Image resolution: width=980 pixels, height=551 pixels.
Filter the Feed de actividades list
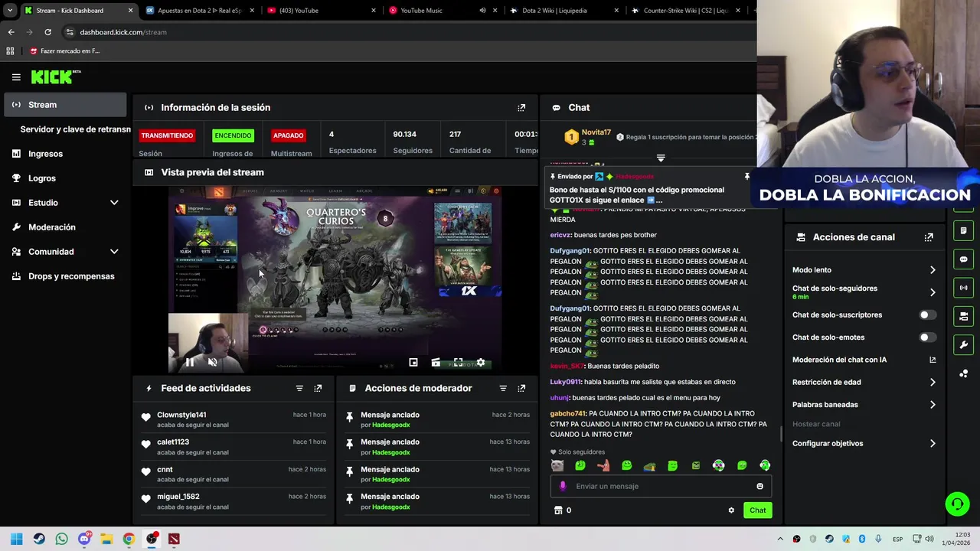[x=299, y=388]
